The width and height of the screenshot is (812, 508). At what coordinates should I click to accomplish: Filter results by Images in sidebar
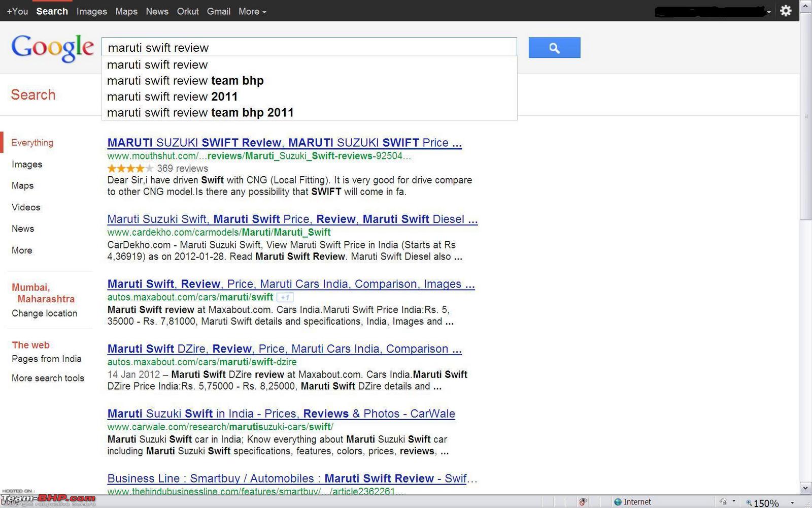coord(27,165)
